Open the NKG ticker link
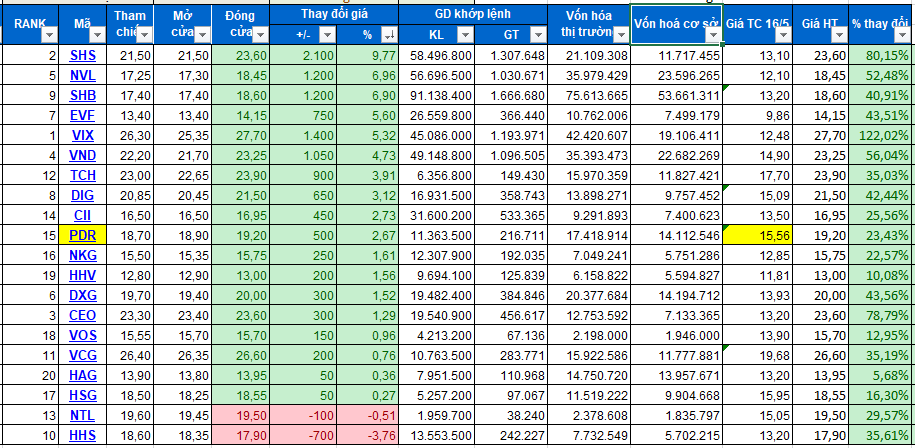The height and width of the screenshot is (448, 915). pyautogui.click(x=82, y=255)
